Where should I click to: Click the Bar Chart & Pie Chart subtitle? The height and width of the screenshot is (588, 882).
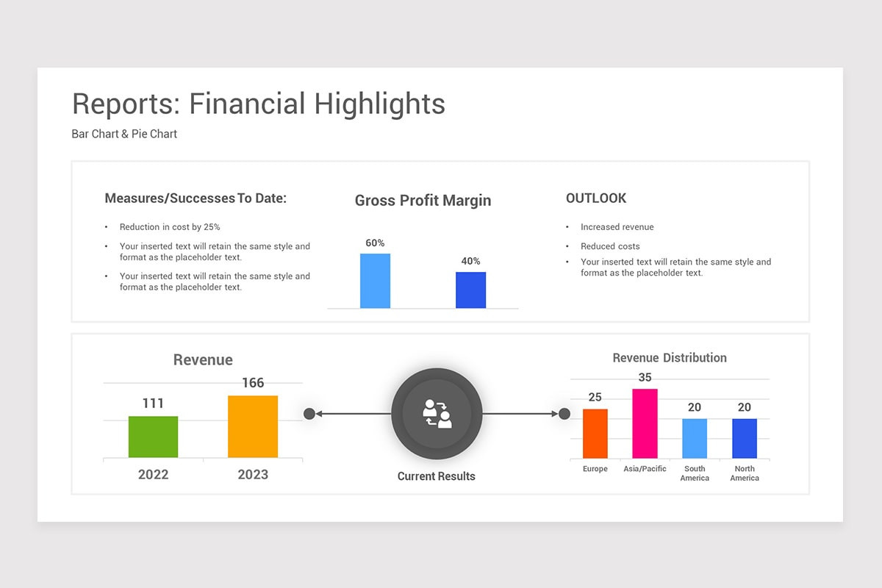(123, 134)
